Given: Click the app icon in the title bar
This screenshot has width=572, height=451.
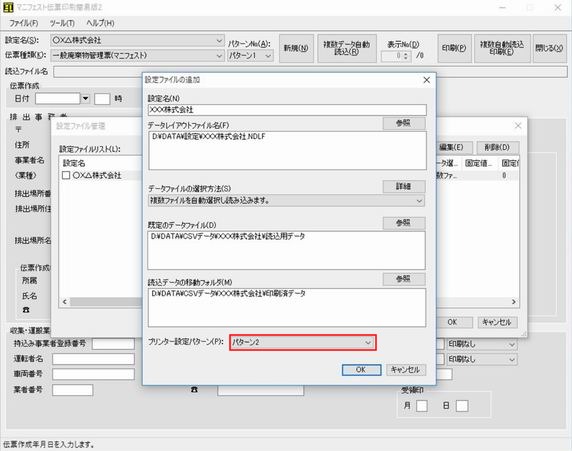Looking at the screenshot, I should click(x=8, y=7).
